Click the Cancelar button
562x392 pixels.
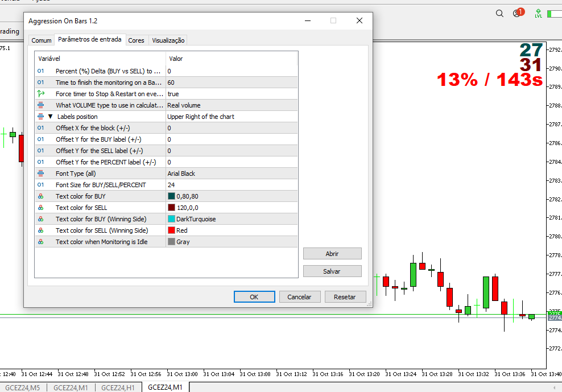(300, 297)
